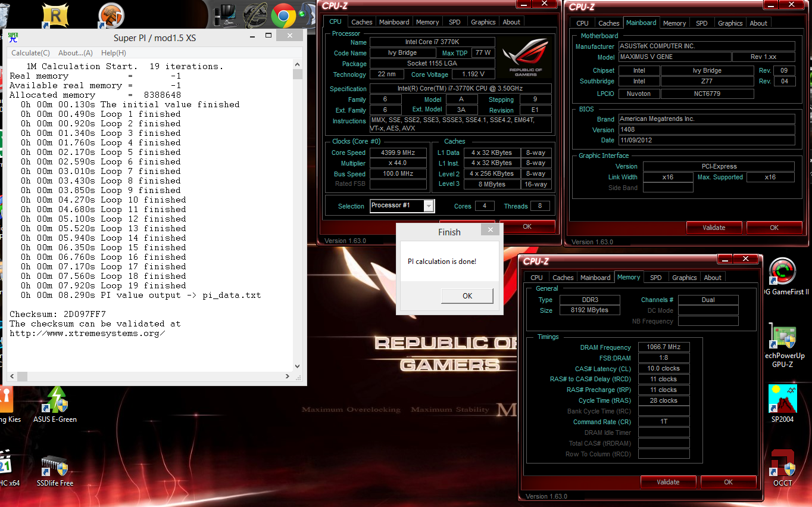The image size is (812, 507).
Task: Click the Command Rate value 1T
Action: 664,422
